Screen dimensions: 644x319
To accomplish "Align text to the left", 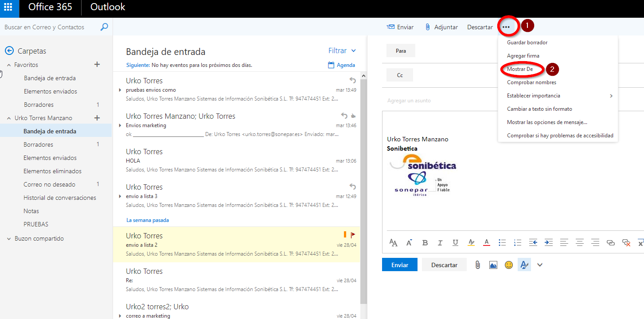I will pyautogui.click(x=564, y=242).
